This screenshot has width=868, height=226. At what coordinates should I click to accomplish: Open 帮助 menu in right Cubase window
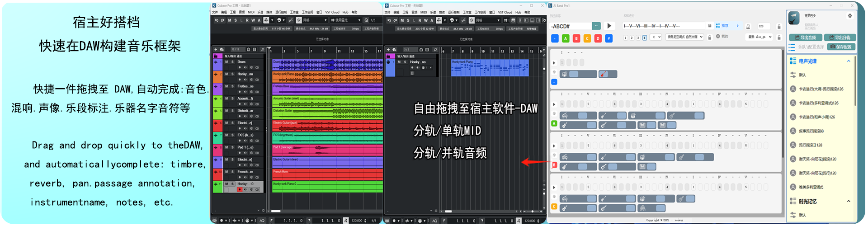pyautogui.click(x=527, y=12)
